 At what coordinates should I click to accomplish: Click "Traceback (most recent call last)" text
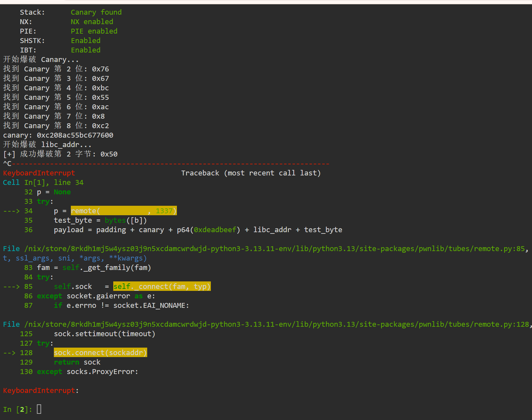point(251,173)
